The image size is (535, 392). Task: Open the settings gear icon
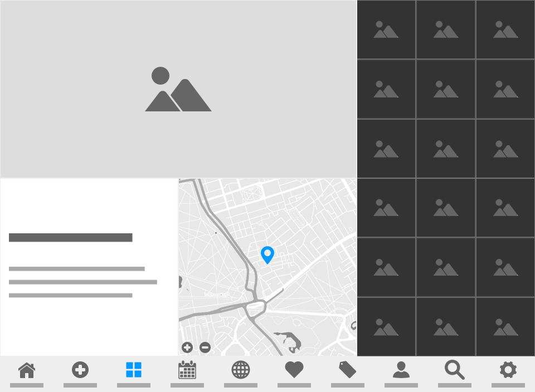pyautogui.click(x=508, y=369)
